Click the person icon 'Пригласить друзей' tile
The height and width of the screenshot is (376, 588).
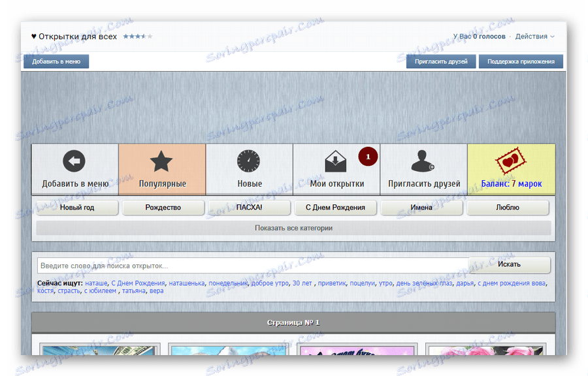point(424,169)
